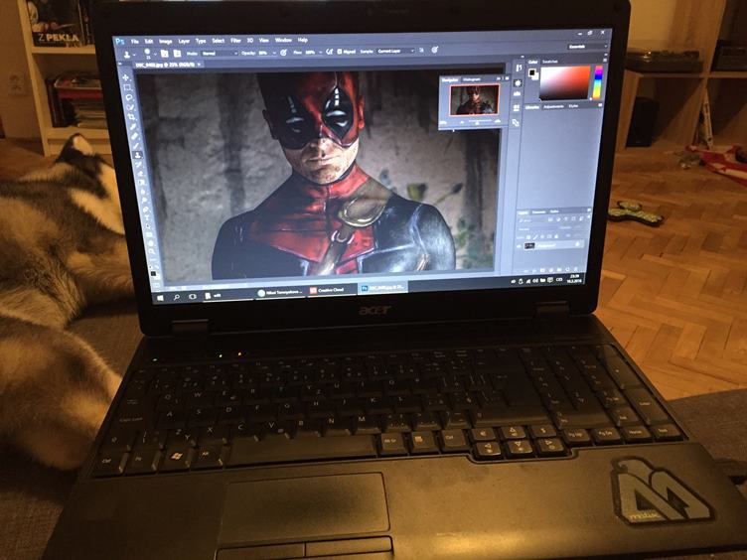Click zoom-in mountains icon in Navigator

click(x=497, y=121)
